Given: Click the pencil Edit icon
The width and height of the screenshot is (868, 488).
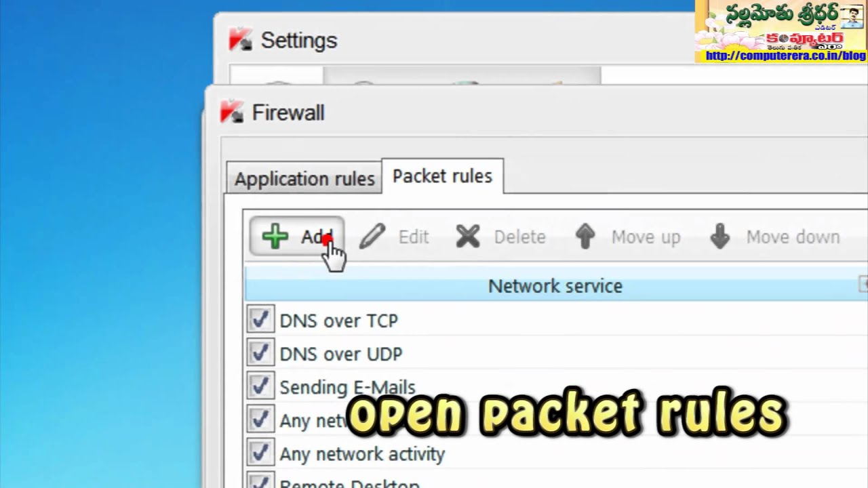Looking at the screenshot, I should 372,237.
